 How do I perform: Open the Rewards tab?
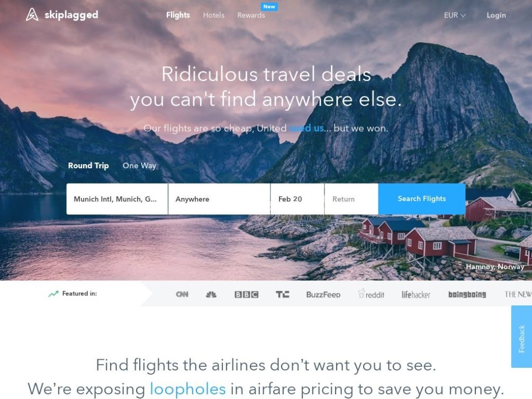[x=251, y=15]
